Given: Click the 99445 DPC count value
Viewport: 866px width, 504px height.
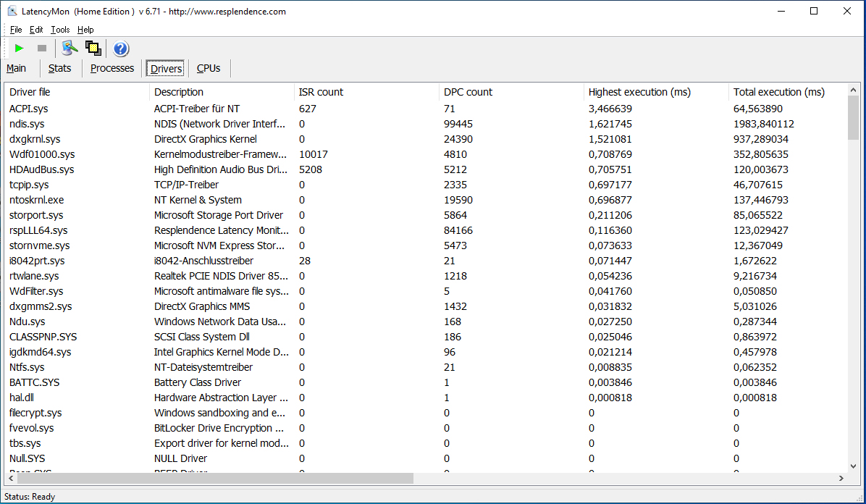Looking at the screenshot, I should click(x=458, y=124).
